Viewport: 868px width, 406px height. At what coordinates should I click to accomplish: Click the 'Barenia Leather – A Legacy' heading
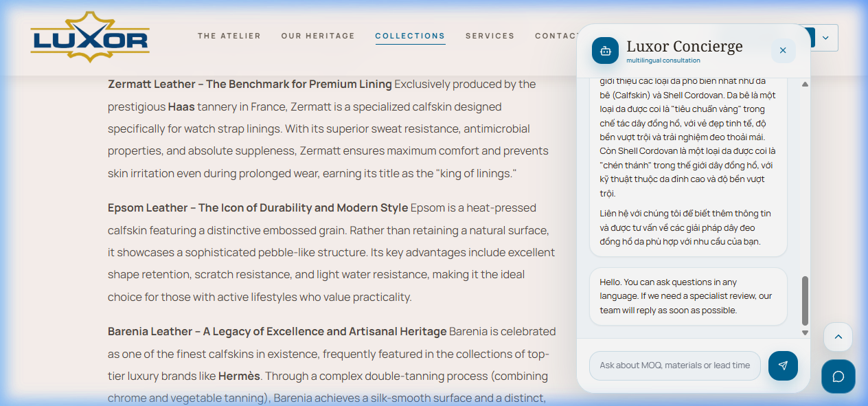[x=277, y=331]
